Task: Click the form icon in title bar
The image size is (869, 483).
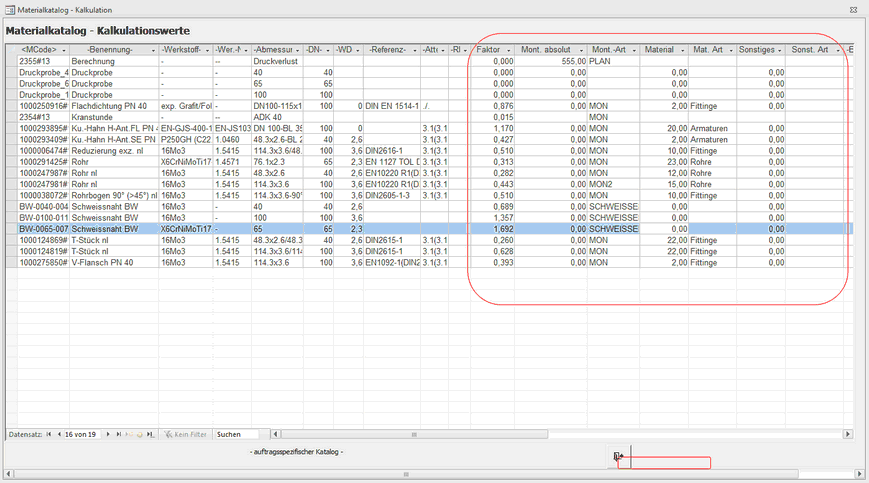Action: [9, 8]
